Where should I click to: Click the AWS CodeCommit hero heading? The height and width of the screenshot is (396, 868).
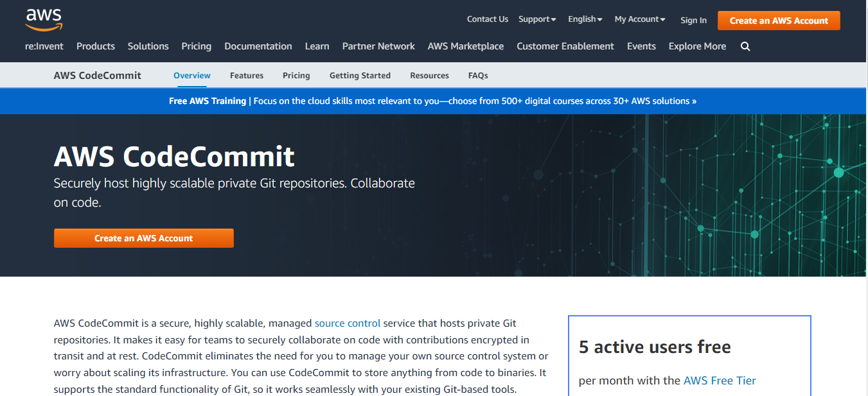click(x=174, y=157)
